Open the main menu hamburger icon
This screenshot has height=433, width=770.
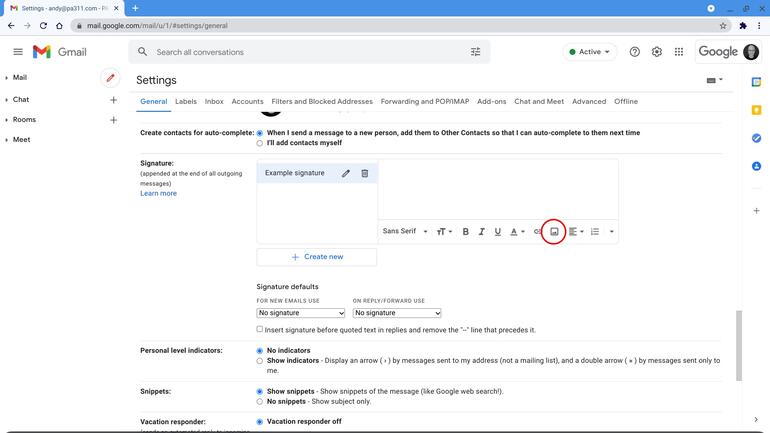coord(18,52)
